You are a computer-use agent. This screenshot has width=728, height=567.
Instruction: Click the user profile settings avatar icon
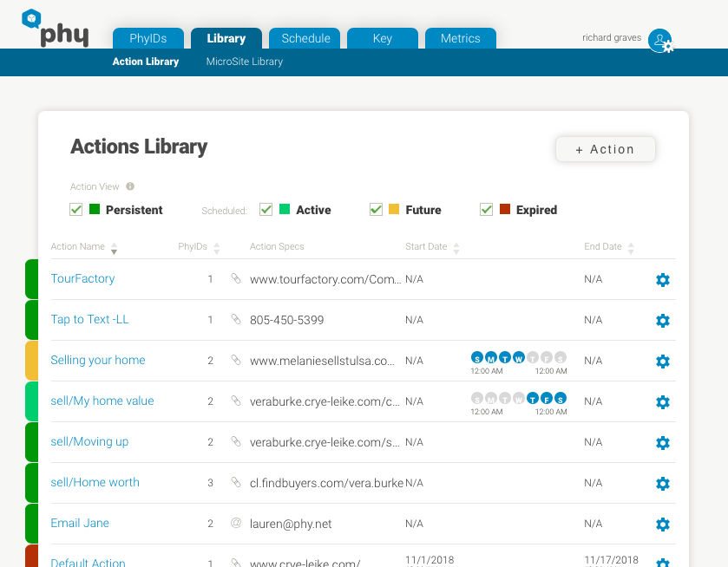(x=660, y=41)
